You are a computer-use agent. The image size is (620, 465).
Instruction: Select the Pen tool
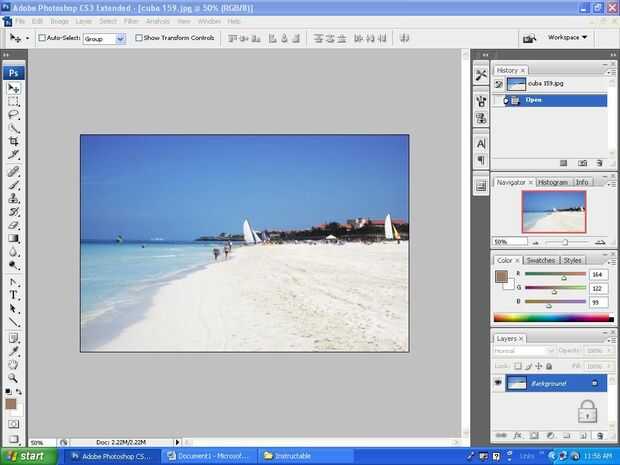click(x=13, y=282)
